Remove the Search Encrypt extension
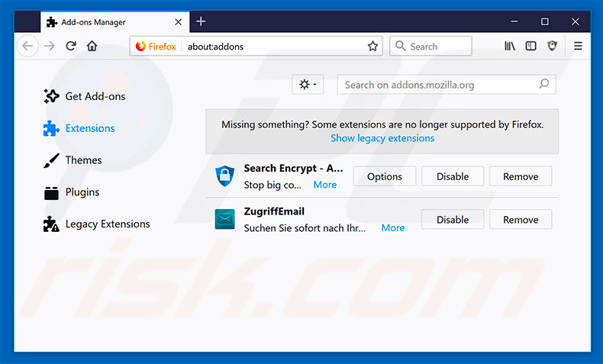 tap(521, 176)
